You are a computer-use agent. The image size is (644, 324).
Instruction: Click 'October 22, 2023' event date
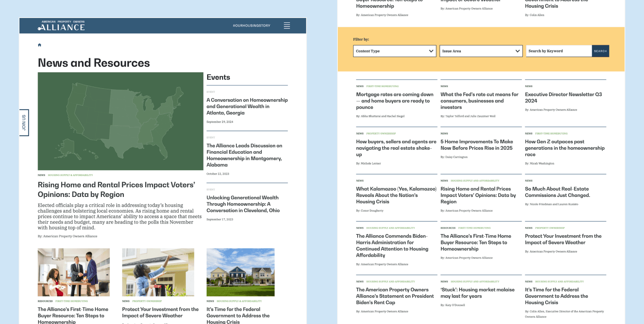click(218, 174)
